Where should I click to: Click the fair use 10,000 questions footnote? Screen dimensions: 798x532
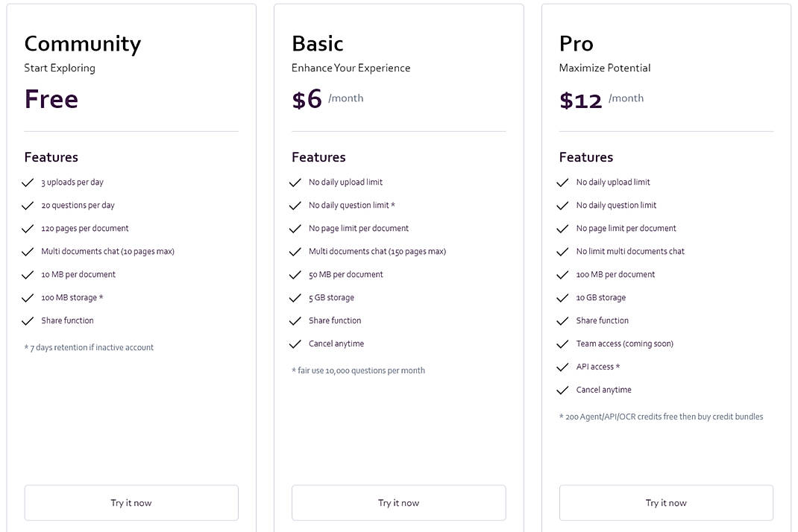click(359, 370)
